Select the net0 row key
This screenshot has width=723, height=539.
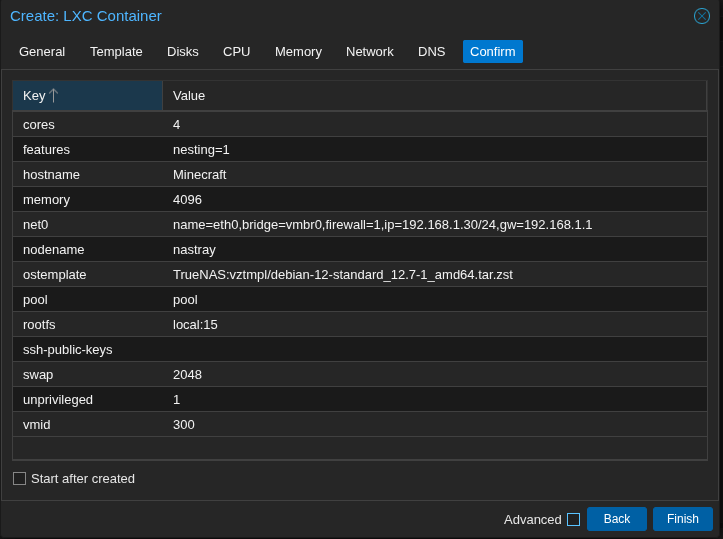(36, 225)
